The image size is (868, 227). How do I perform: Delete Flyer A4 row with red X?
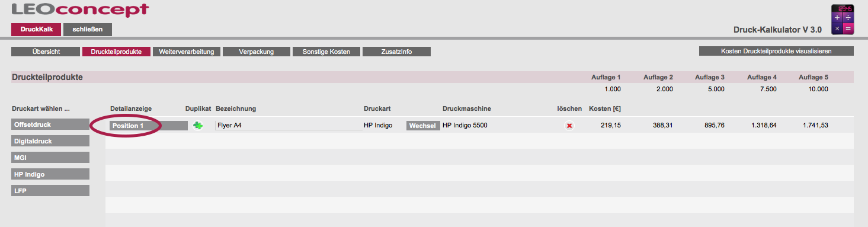tap(569, 126)
